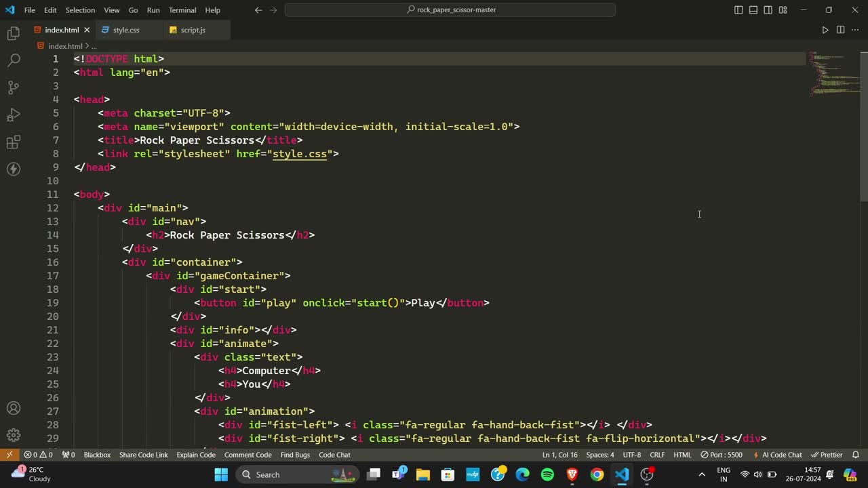Image resolution: width=868 pixels, height=488 pixels.
Task: Open the editor More Actions ellipsis
Action: pyautogui.click(x=855, y=30)
